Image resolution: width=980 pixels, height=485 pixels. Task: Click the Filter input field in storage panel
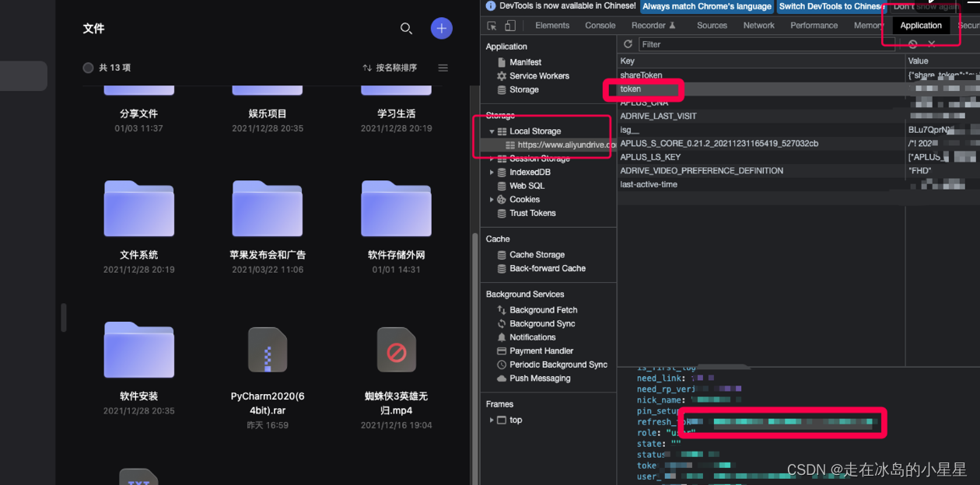762,44
